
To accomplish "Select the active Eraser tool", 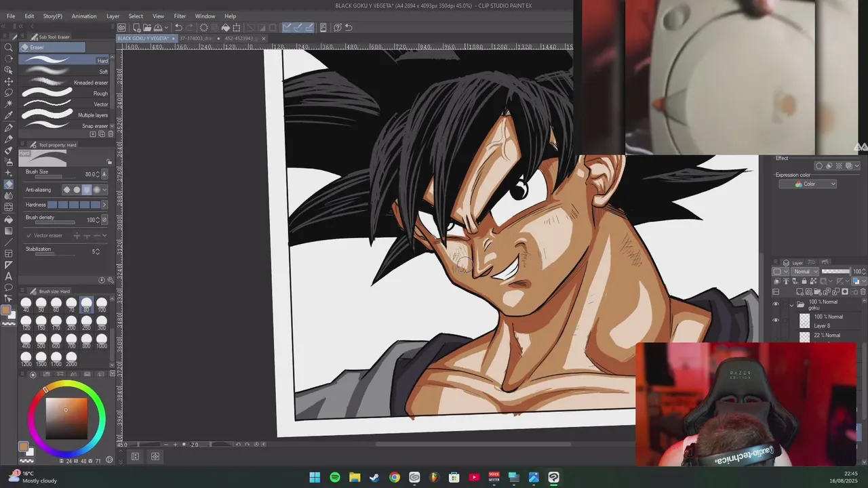I will pos(9,184).
